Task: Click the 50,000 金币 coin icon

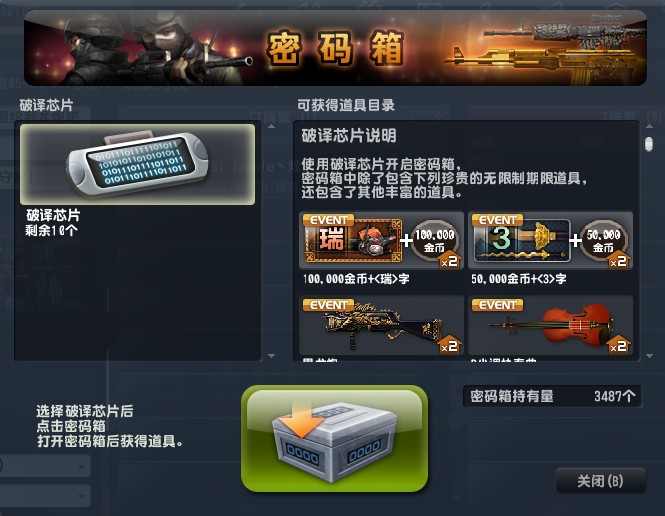Action: click(603, 241)
